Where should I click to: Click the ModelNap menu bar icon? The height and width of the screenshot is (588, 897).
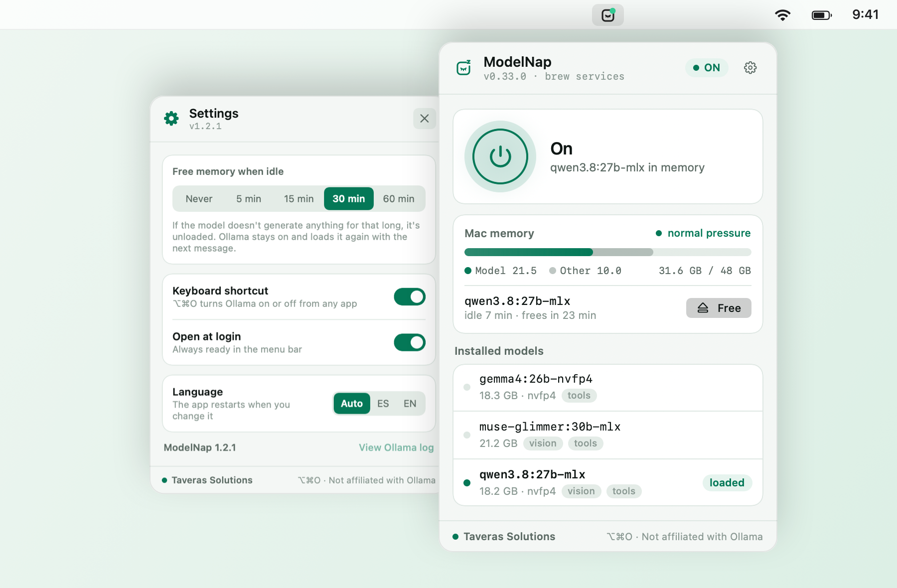tap(608, 15)
